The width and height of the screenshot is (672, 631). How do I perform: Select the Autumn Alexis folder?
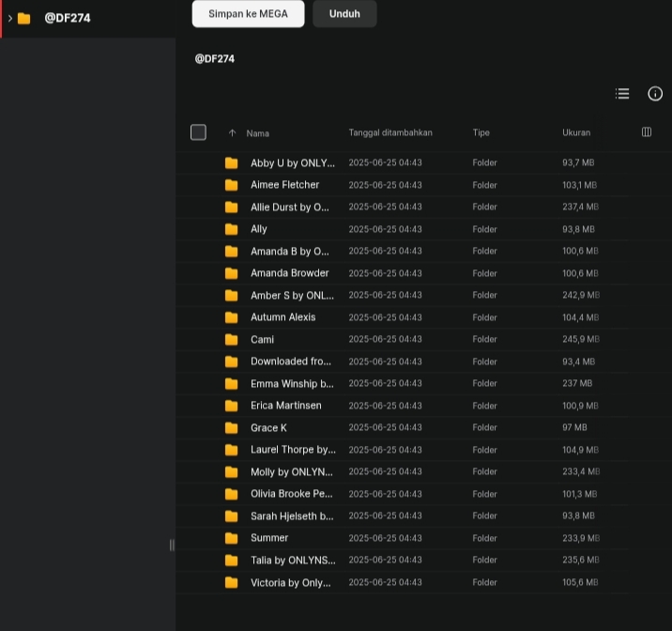[x=423, y=317]
